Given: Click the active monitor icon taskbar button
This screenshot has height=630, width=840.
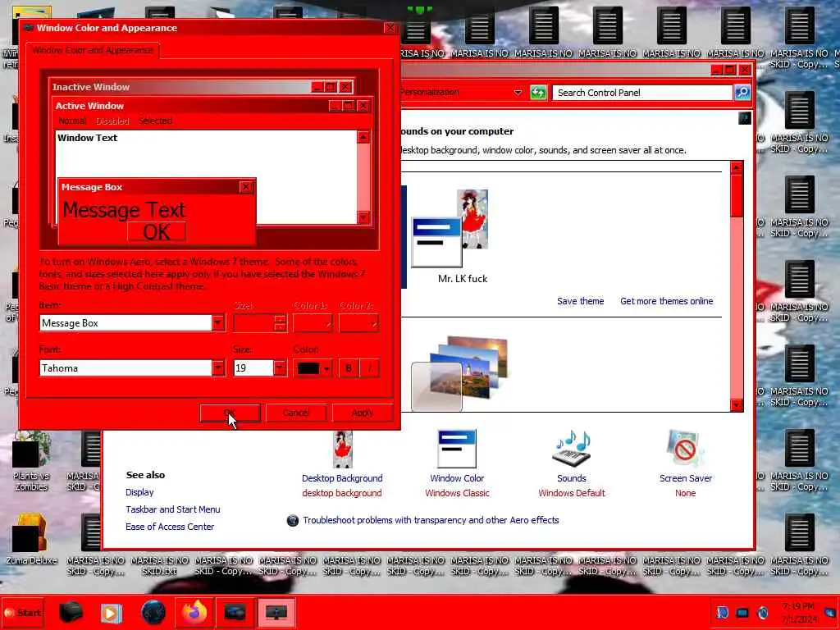Looking at the screenshot, I should pyautogui.click(x=276, y=612).
